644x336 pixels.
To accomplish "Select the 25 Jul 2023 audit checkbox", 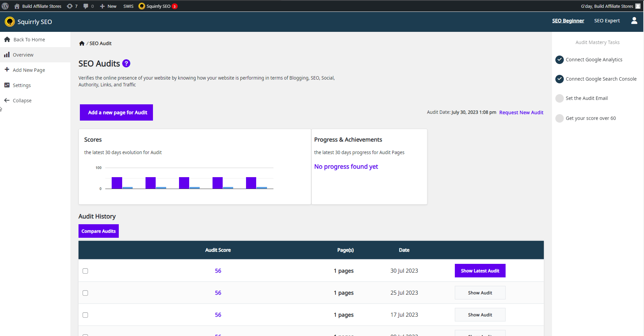I will tap(85, 293).
